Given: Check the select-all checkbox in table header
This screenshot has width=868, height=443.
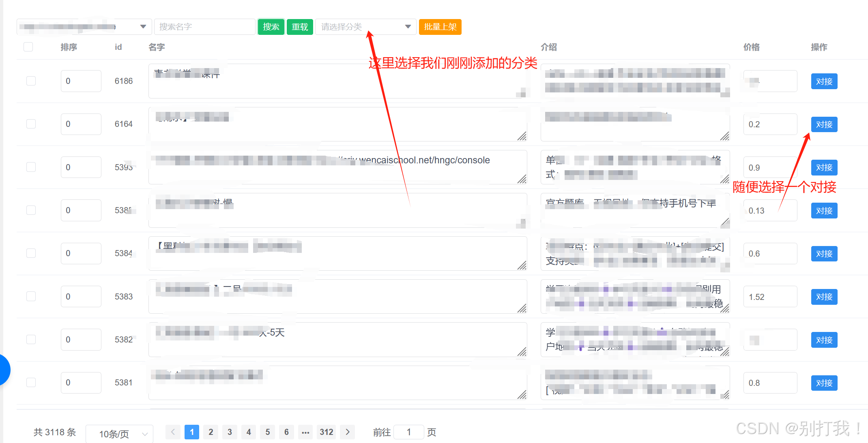Looking at the screenshot, I should coord(28,47).
